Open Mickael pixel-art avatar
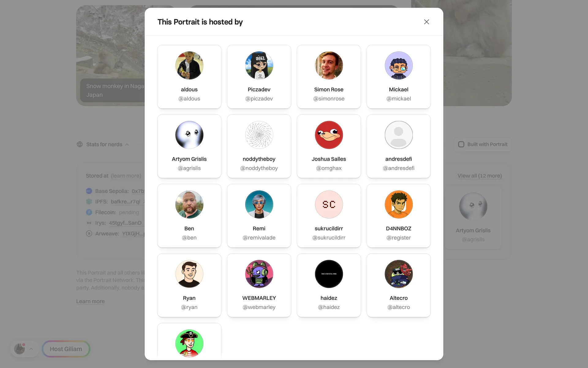The image size is (588, 368). coord(399,65)
